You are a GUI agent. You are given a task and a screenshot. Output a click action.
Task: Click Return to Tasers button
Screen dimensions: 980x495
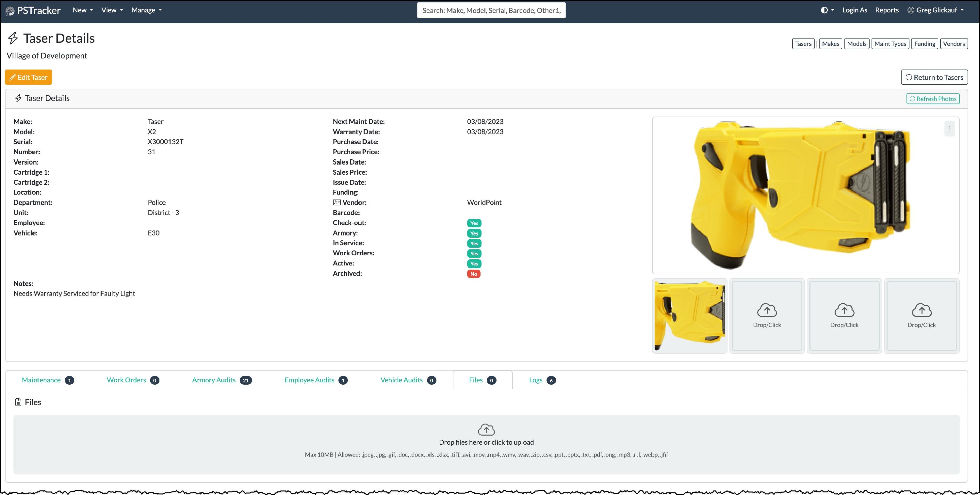coord(934,77)
